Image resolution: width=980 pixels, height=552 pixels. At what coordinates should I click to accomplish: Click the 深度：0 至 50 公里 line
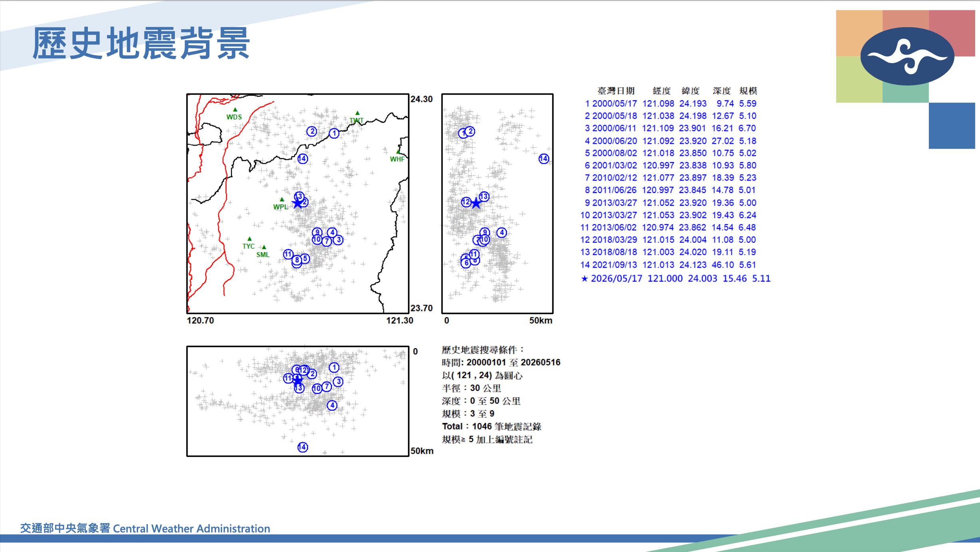tap(481, 401)
